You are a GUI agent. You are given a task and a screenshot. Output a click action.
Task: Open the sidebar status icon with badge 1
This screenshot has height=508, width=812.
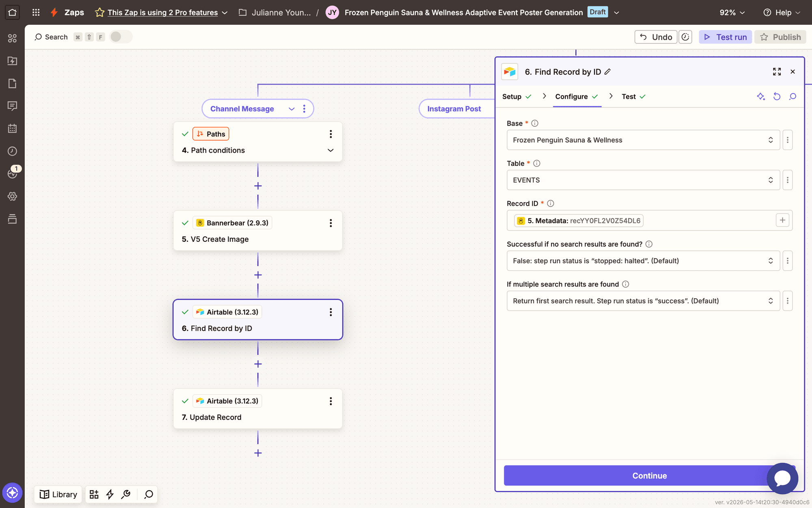tap(12, 174)
